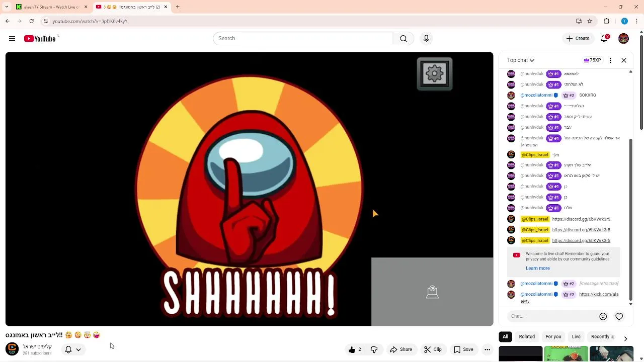The width and height of the screenshot is (644, 362).
Task: Open the in-video settings gear
Action: [435, 74]
